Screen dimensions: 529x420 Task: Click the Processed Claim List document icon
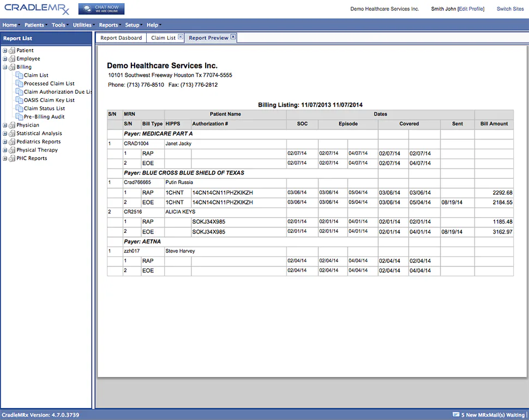pos(20,83)
